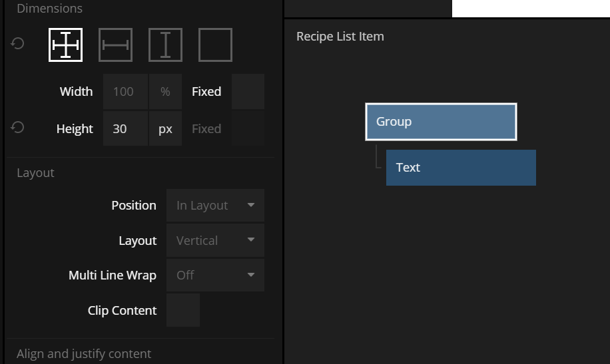Click the reset arrow next to Height
Viewport: 610px width, 364px height.
coord(18,127)
